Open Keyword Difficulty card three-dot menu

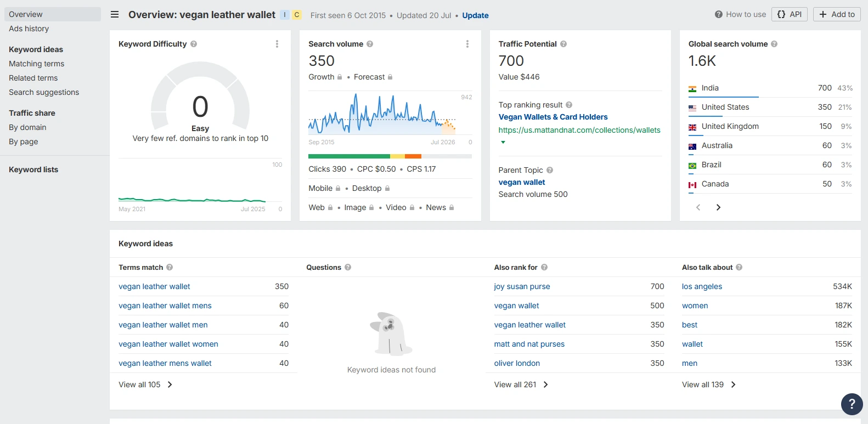277,44
